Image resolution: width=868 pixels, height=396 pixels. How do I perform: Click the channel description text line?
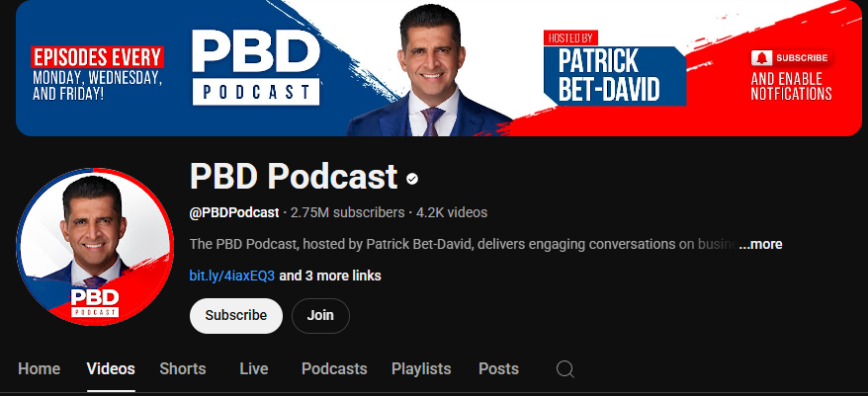coord(464,244)
